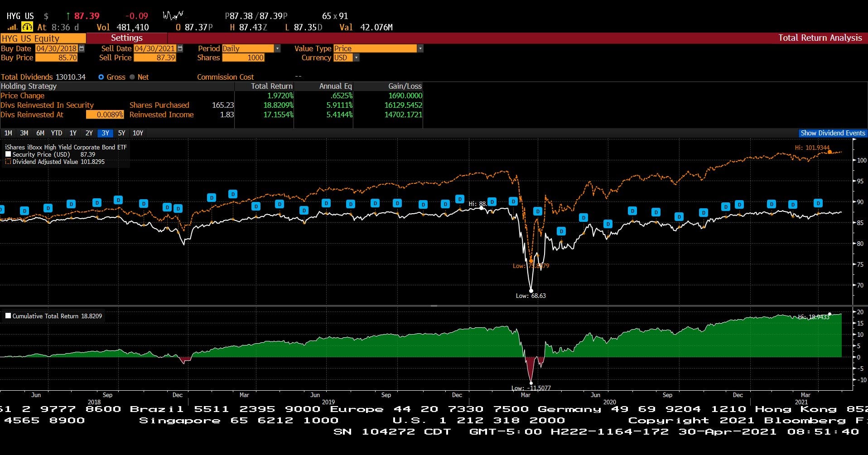Click the panel divider handle between the charts
The width and height of the screenshot is (868, 455).
point(434,306)
